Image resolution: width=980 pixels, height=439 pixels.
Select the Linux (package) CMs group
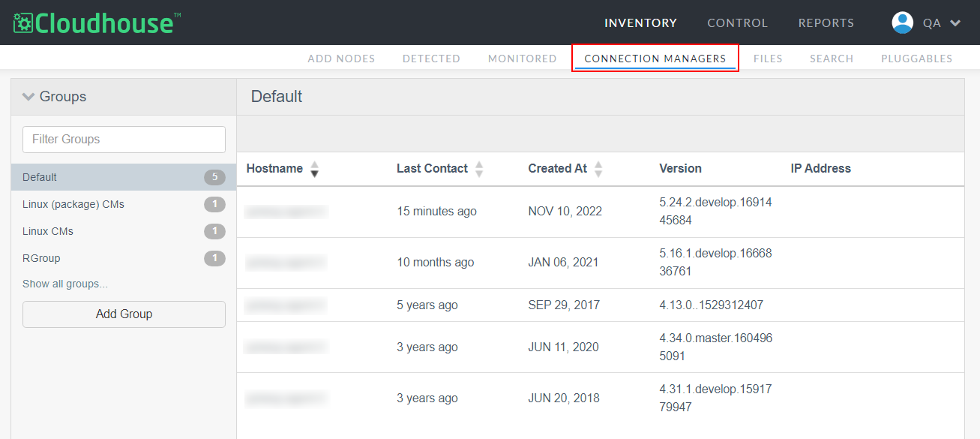(x=124, y=204)
